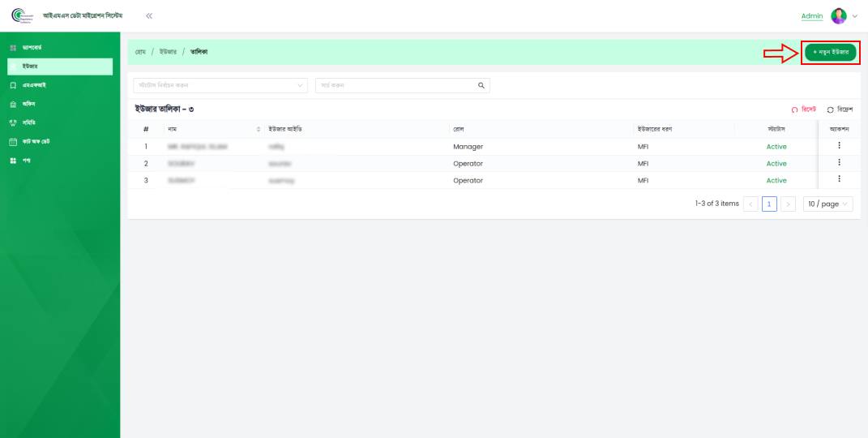Open the action menu for row 1
868x438 pixels.
(x=839, y=146)
